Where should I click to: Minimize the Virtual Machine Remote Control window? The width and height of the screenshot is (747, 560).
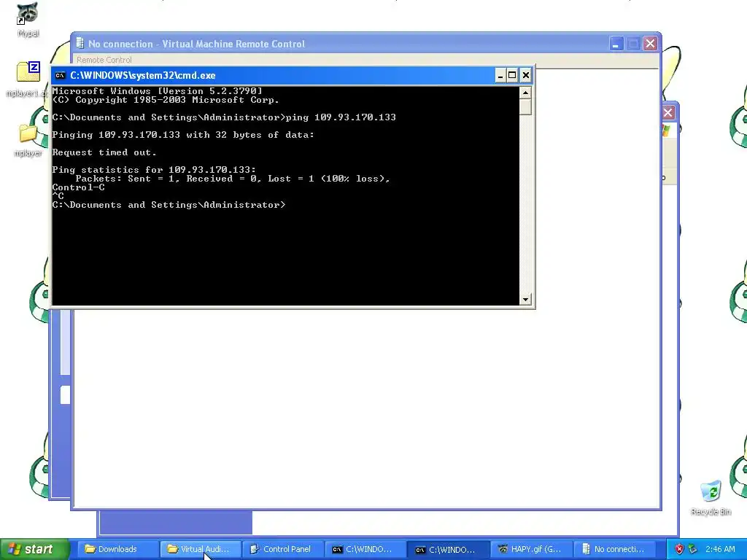[616, 44]
